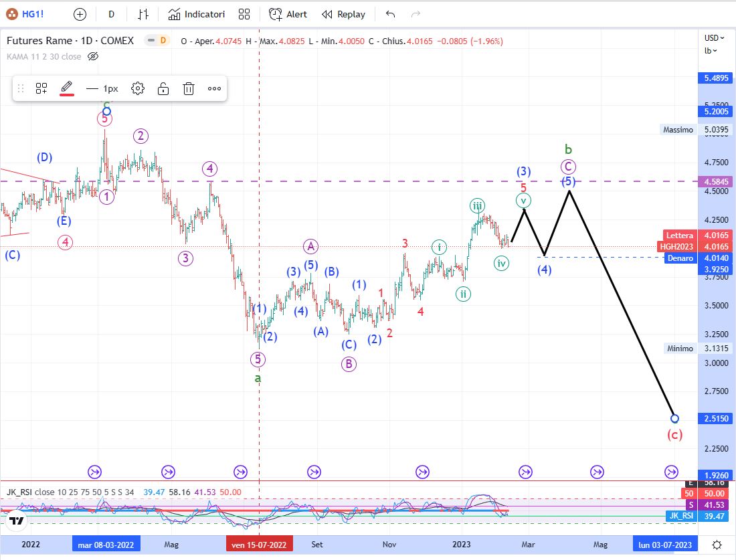Click the JK_RSI 39.47 scale label
Screen dimensions: 736x560
point(698,516)
